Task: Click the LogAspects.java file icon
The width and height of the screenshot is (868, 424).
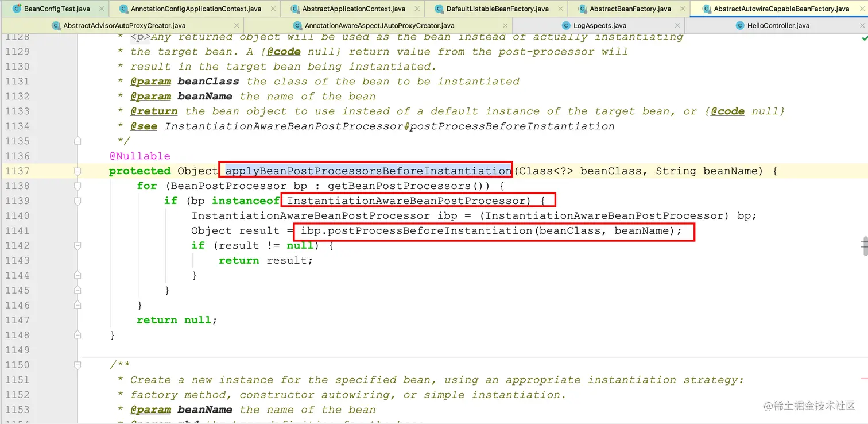Action: (566, 25)
